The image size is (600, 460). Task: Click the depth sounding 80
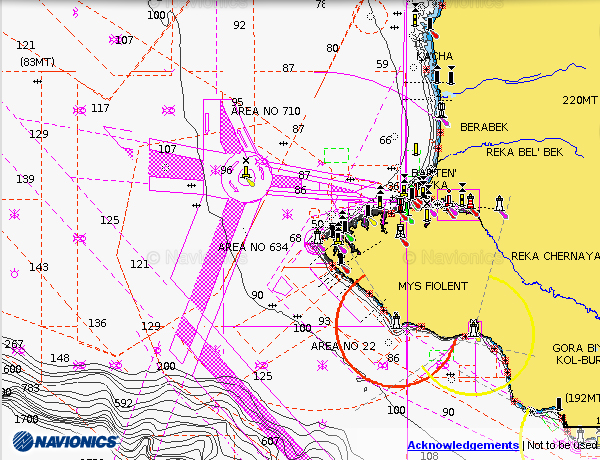coord(332,48)
